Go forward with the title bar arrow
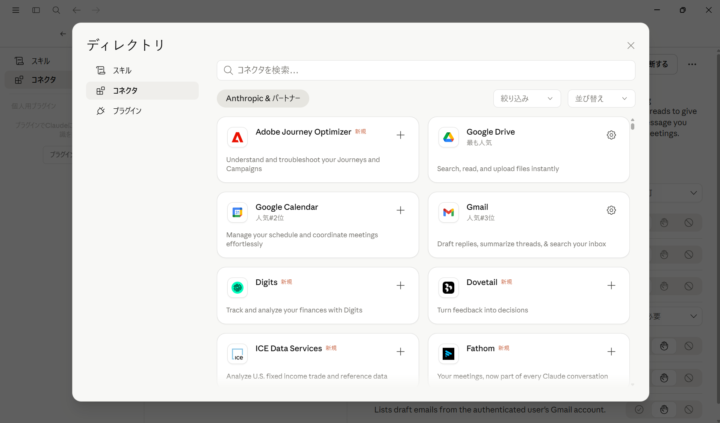The image size is (720, 423). coord(96,10)
